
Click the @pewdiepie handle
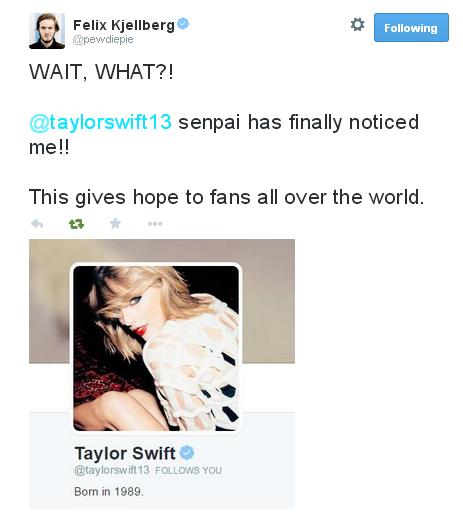pyautogui.click(x=103, y=40)
